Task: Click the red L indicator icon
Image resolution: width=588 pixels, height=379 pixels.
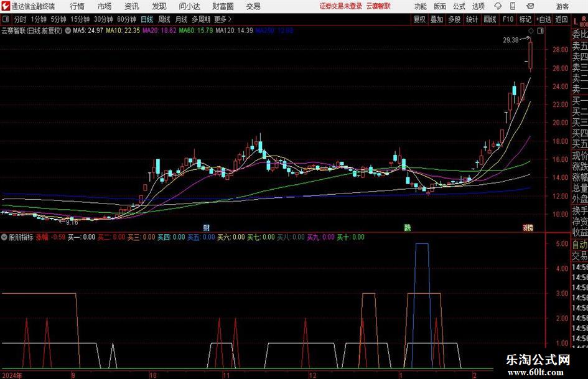Action: pos(576,22)
